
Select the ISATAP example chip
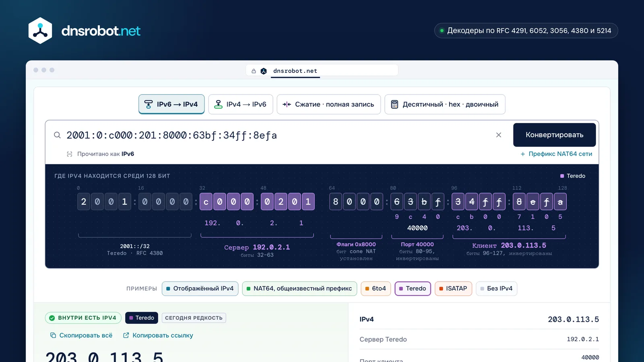453,288
